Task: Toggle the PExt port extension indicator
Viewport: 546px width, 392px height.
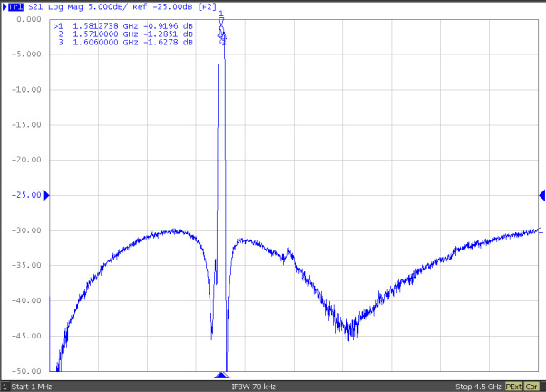Action: click(514, 386)
